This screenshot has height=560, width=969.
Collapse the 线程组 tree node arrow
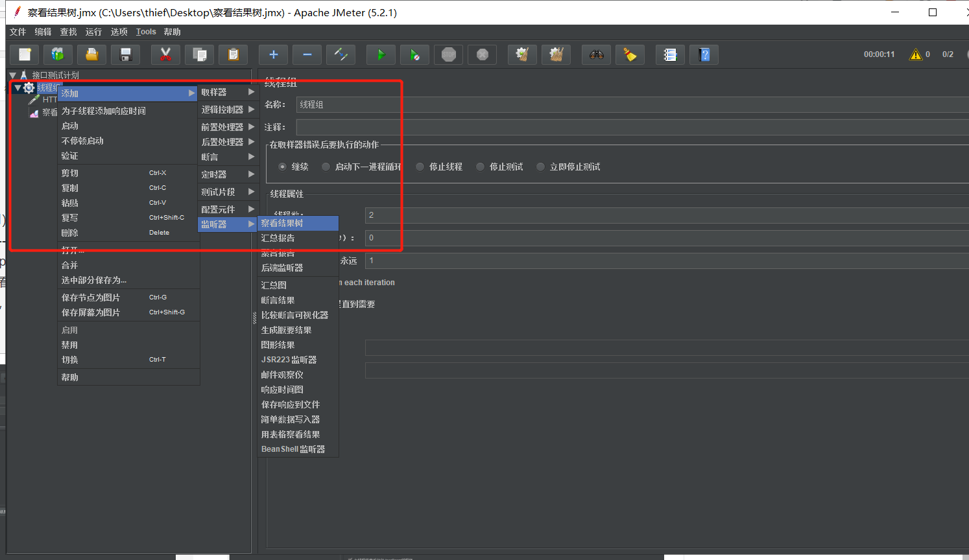pos(18,87)
